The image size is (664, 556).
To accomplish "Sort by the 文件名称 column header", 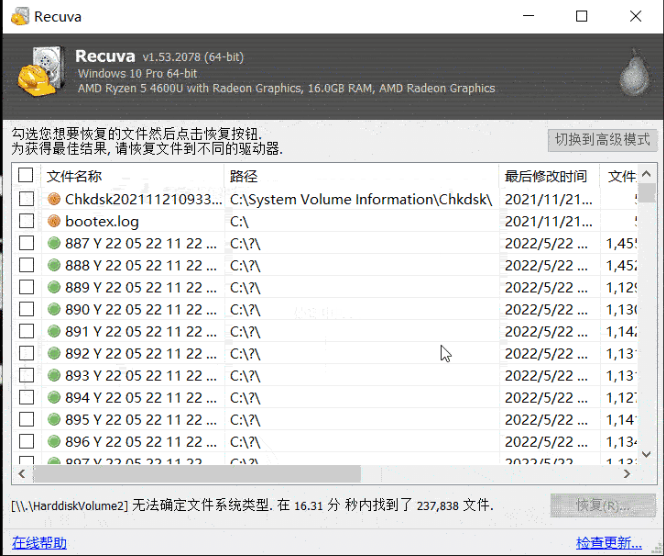I will (132, 176).
